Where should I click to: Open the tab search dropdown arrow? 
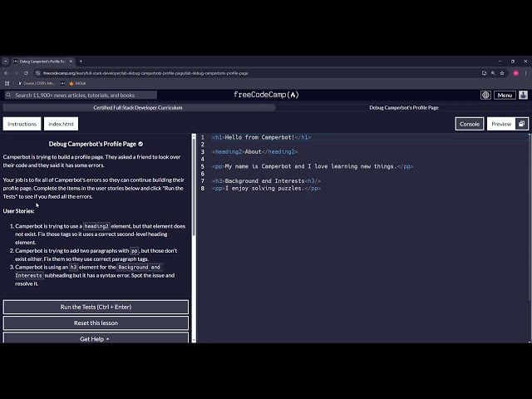point(6,62)
